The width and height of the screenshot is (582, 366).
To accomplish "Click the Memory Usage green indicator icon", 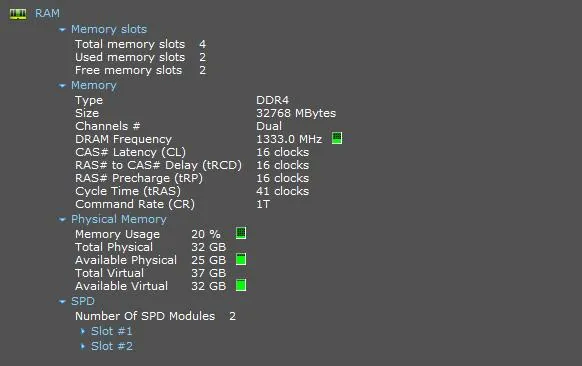I will pyautogui.click(x=241, y=233).
